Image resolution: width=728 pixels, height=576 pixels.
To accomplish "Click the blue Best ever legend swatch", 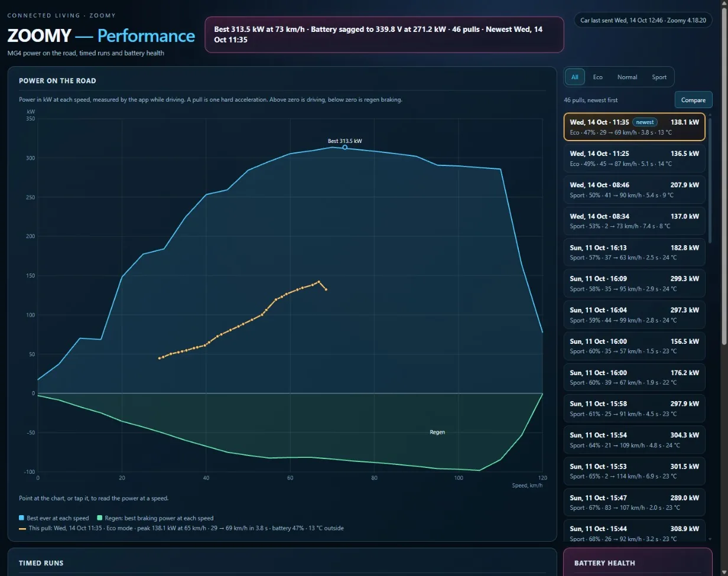I will tap(22, 518).
